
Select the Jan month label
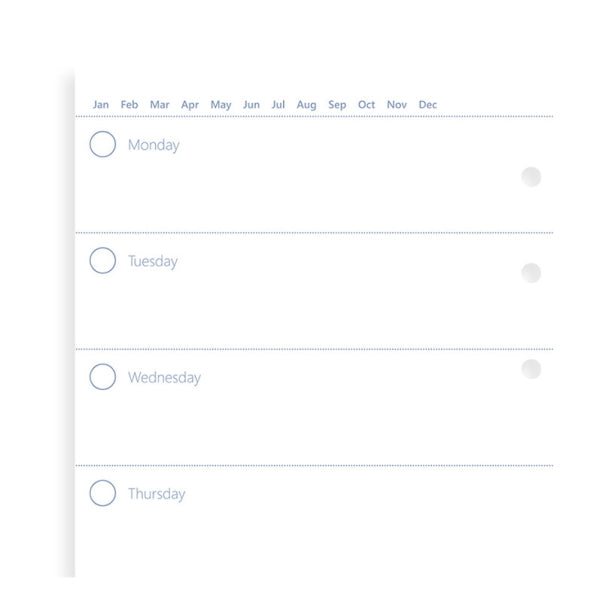point(101,105)
